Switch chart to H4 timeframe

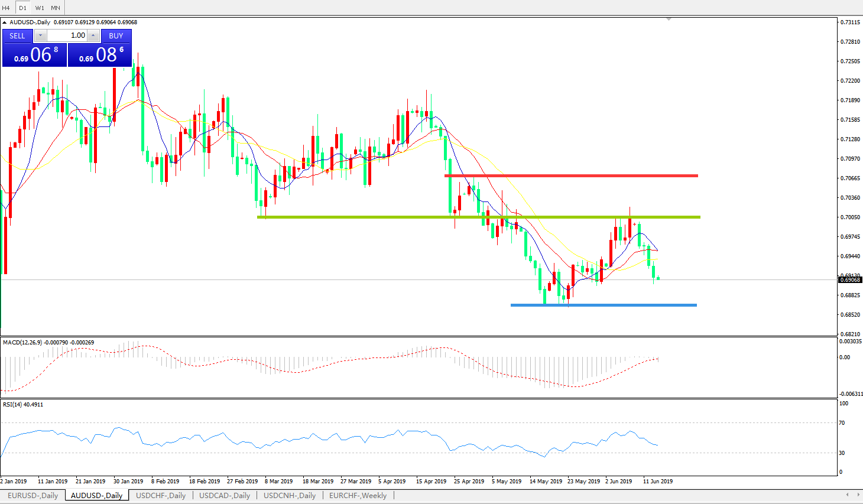(6, 8)
